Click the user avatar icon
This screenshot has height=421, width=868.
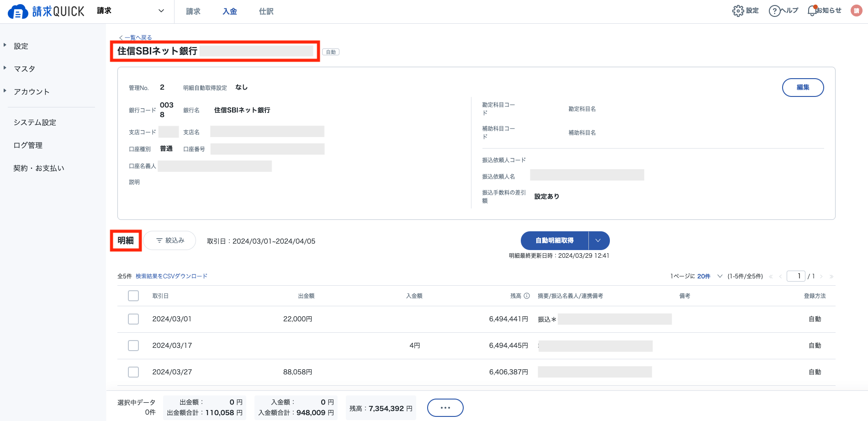(x=857, y=11)
